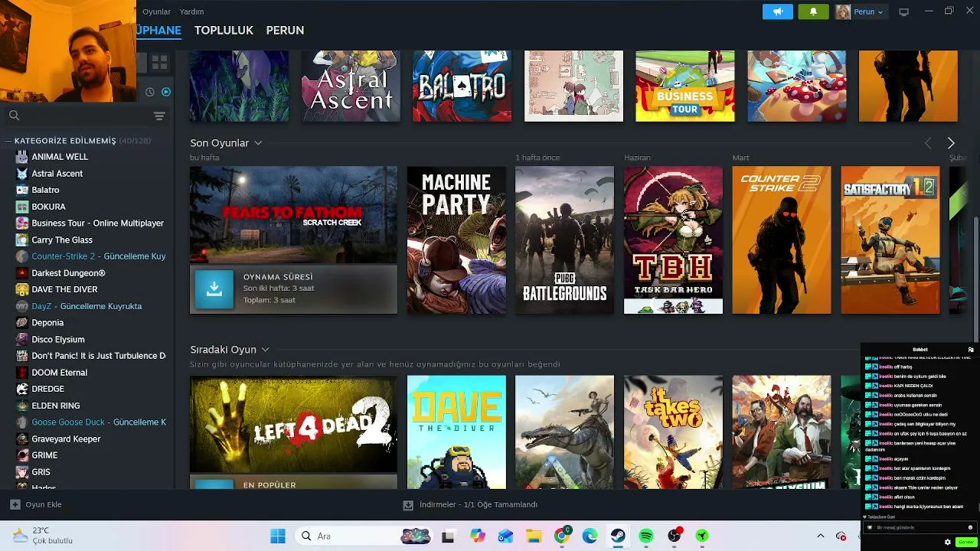980x551 pixels.
Task: Collapse the KATEGORİZE EDİLMEMİŞ category
Action: 8,141
